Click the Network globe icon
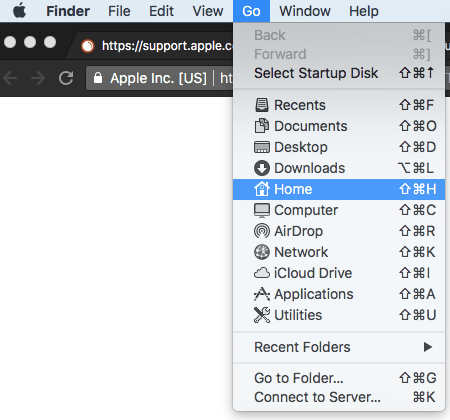 click(262, 252)
